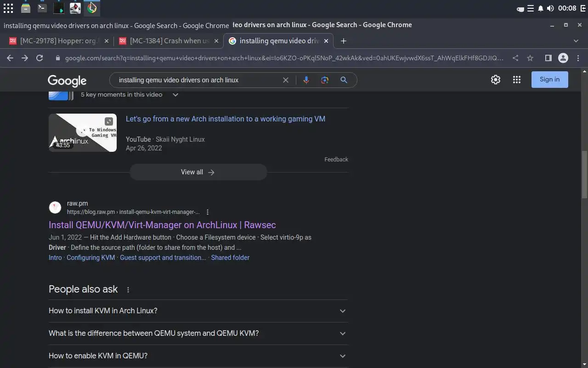Click the raw.pm site favicon
The image size is (588, 368).
[55, 207]
